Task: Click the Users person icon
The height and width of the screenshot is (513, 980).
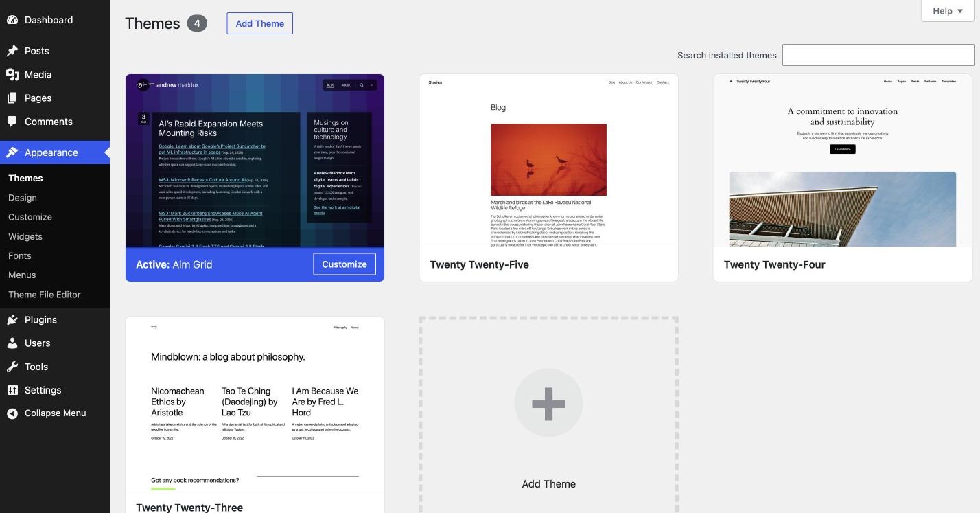Action: point(12,343)
